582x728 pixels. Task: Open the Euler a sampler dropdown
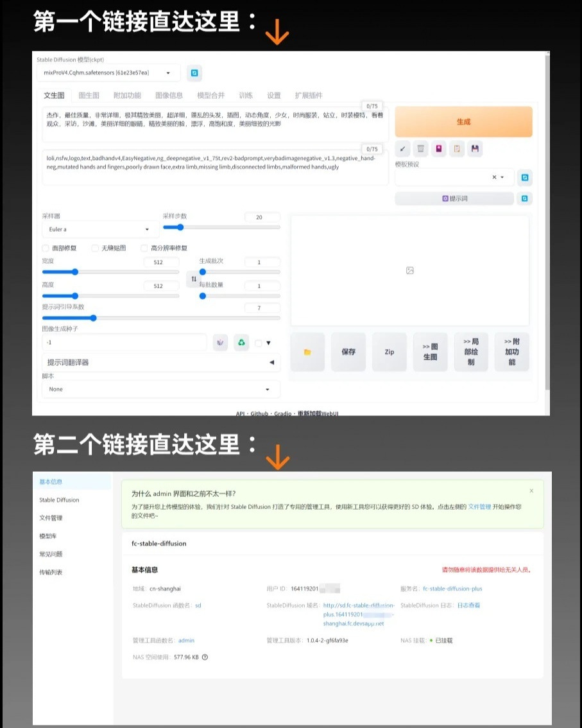tap(101, 229)
